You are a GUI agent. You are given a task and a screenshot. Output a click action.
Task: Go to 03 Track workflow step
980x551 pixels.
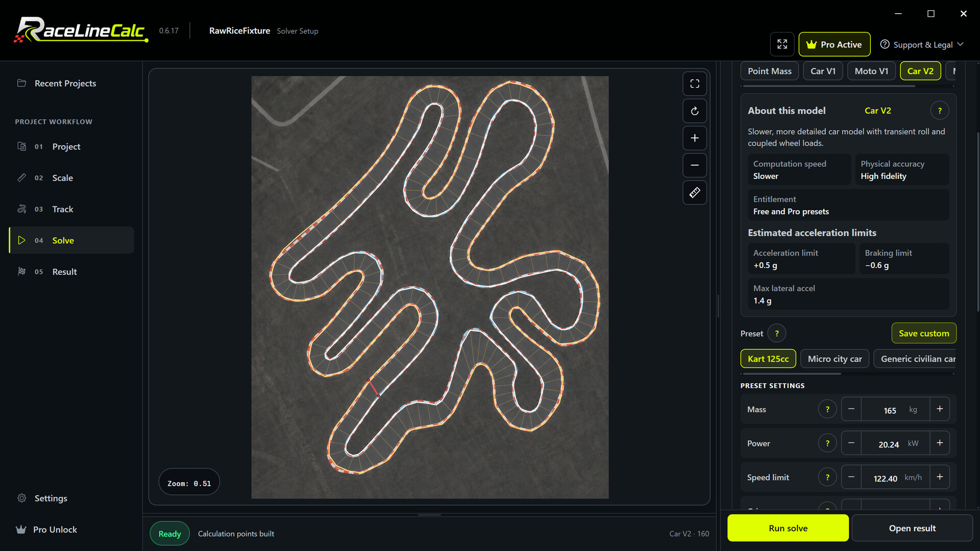pos(71,209)
